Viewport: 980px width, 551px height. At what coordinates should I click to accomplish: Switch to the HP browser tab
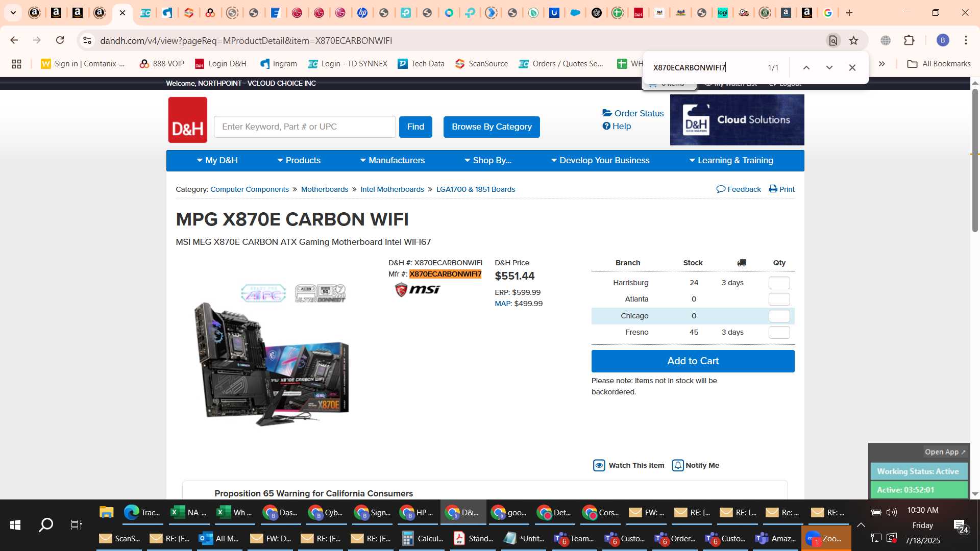coord(362,13)
